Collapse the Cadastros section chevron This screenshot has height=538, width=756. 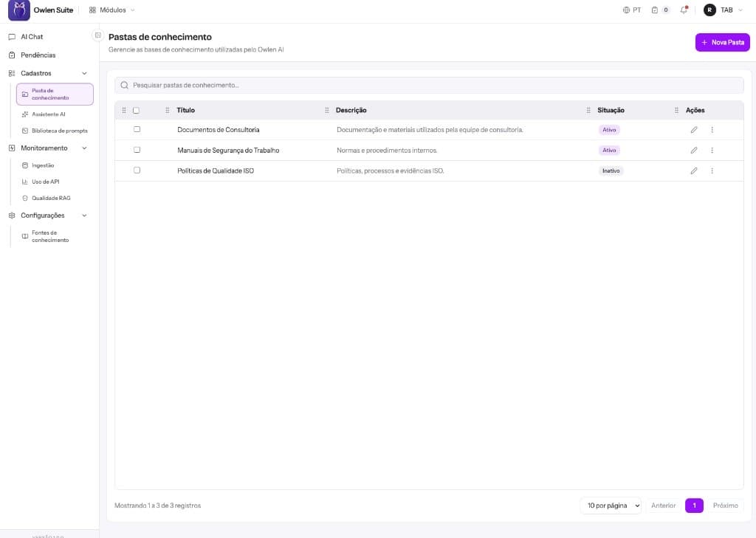(84, 73)
